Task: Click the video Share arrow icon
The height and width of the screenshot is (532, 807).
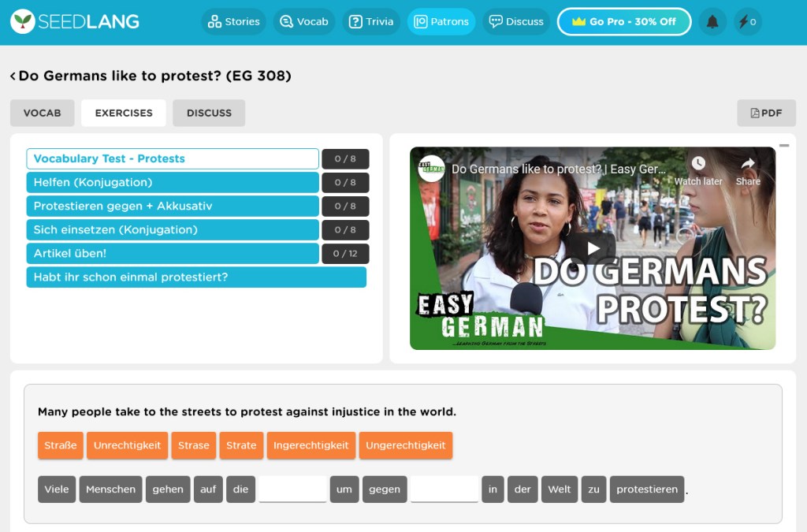Action: tap(748, 163)
